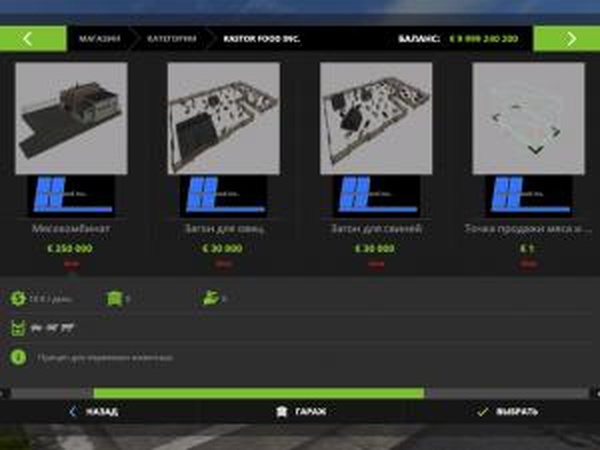Click the green building capacity icon
Screen dimensions: 600x450
click(114, 298)
